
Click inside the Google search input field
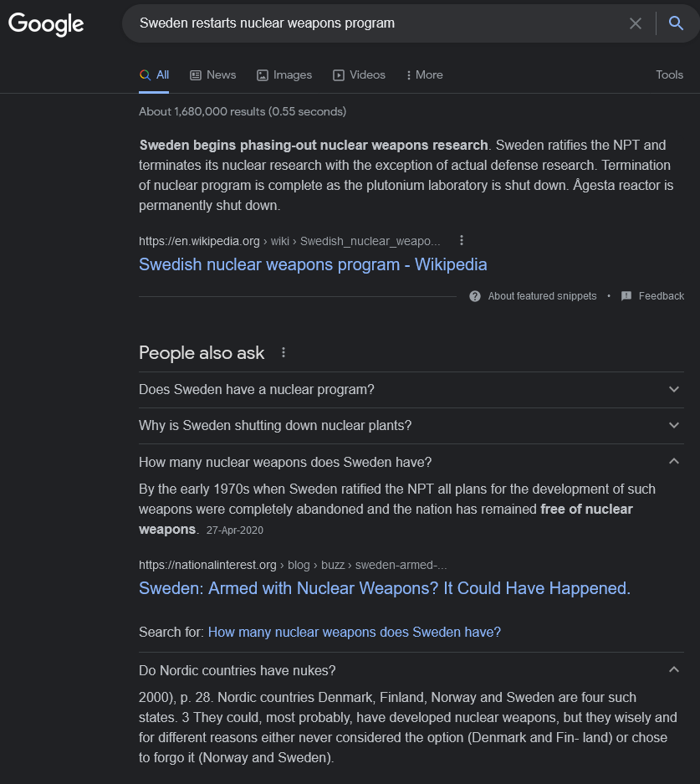[376, 23]
